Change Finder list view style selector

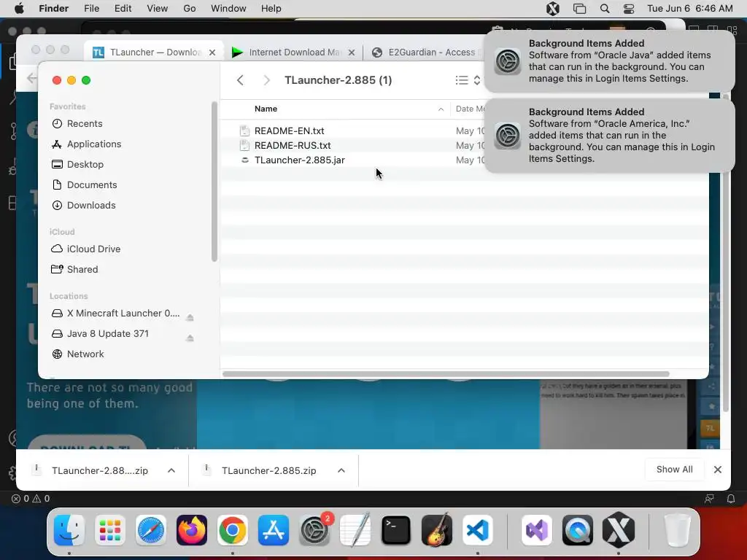pos(468,80)
